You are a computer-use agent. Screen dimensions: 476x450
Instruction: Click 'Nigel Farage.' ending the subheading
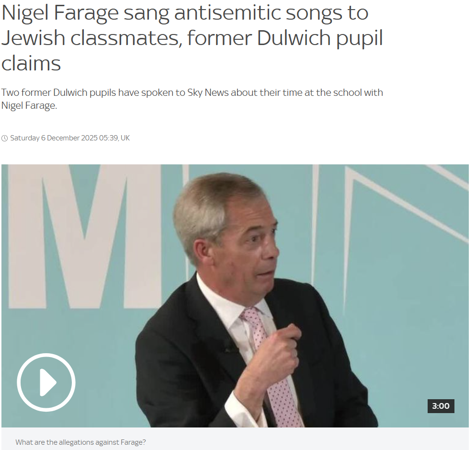tap(29, 105)
